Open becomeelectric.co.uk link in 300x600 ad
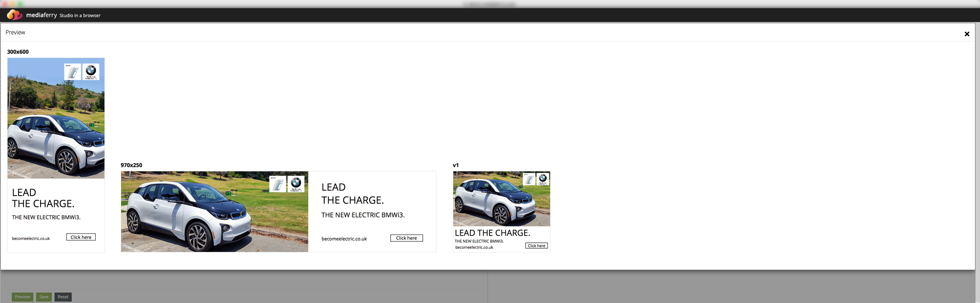This screenshot has height=303, width=980. point(31,239)
